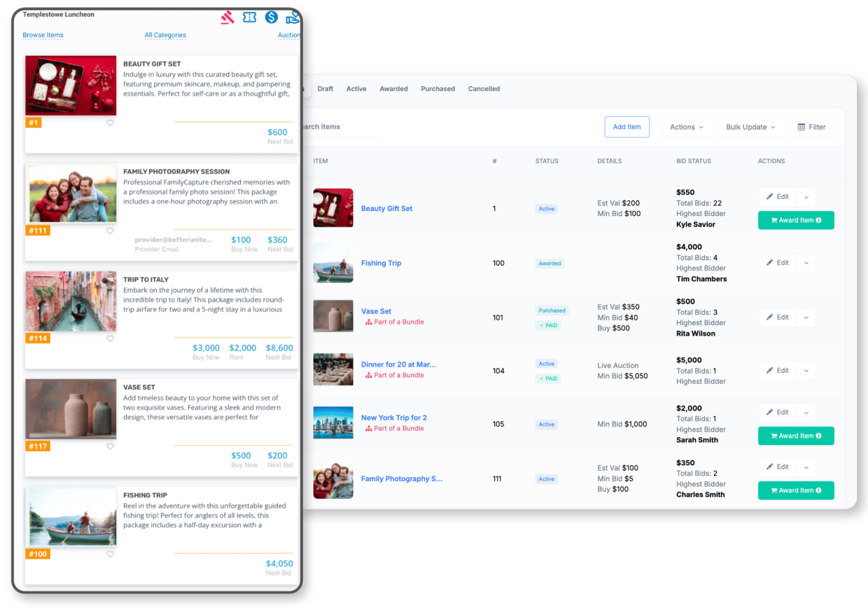Switch to the Draft tab

click(x=325, y=89)
